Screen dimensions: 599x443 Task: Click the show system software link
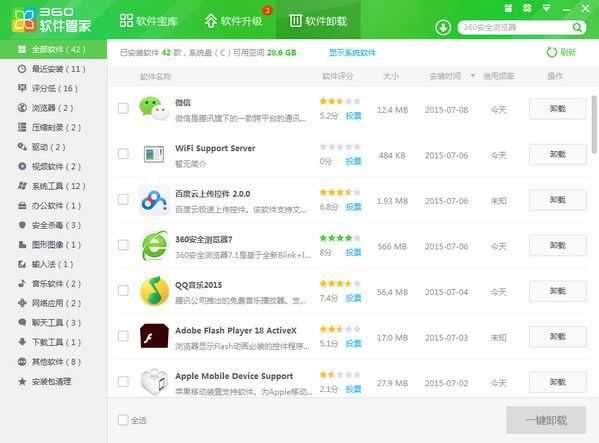point(352,52)
